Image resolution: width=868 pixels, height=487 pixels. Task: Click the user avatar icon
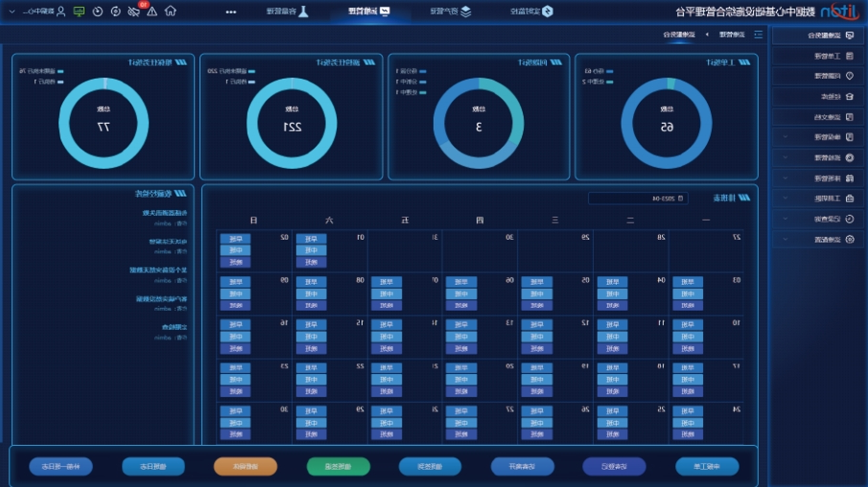(60, 12)
